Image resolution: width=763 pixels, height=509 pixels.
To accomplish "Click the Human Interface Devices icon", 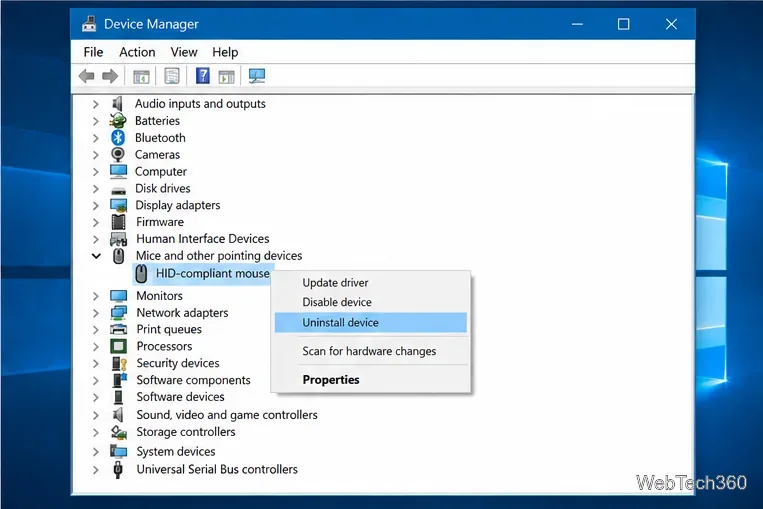I will [x=118, y=239].
